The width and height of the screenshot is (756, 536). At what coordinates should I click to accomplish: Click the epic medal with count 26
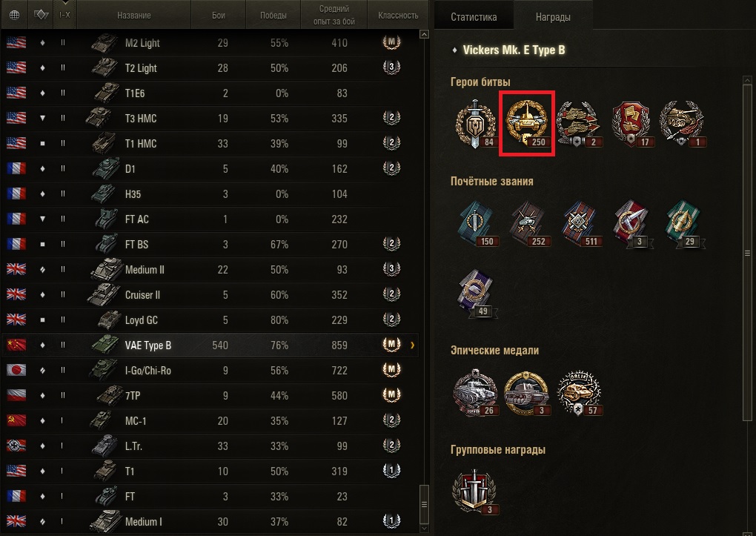pos(475,392)
